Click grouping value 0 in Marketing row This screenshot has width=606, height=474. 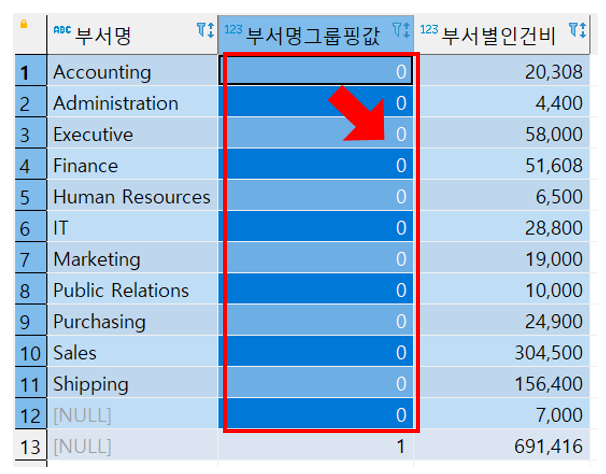click(316, 258)
